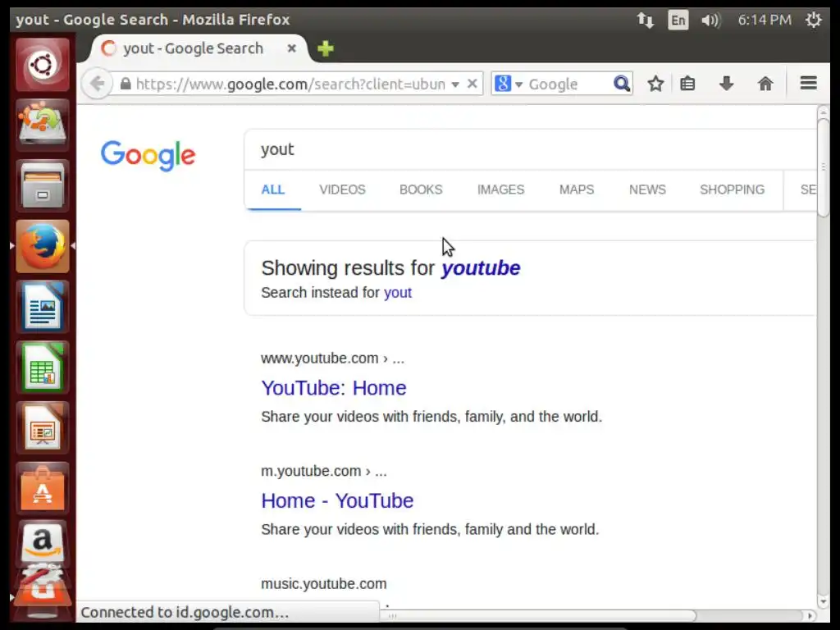Open LibreOffice Calc from the launcher

(x=43, y=367)
